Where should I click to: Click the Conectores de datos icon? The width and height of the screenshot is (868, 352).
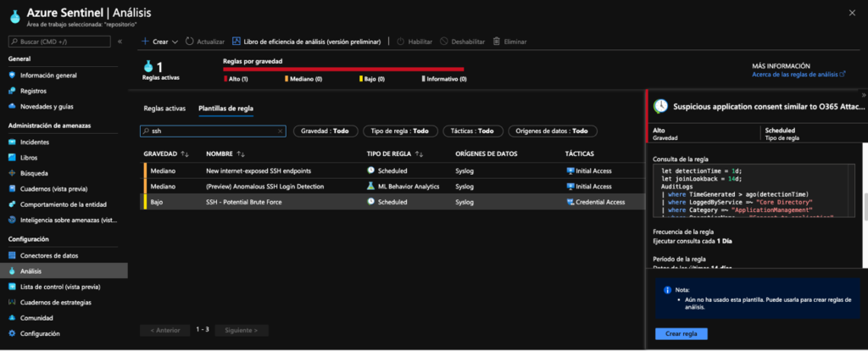pyautogui.click(x=12, y=255)
